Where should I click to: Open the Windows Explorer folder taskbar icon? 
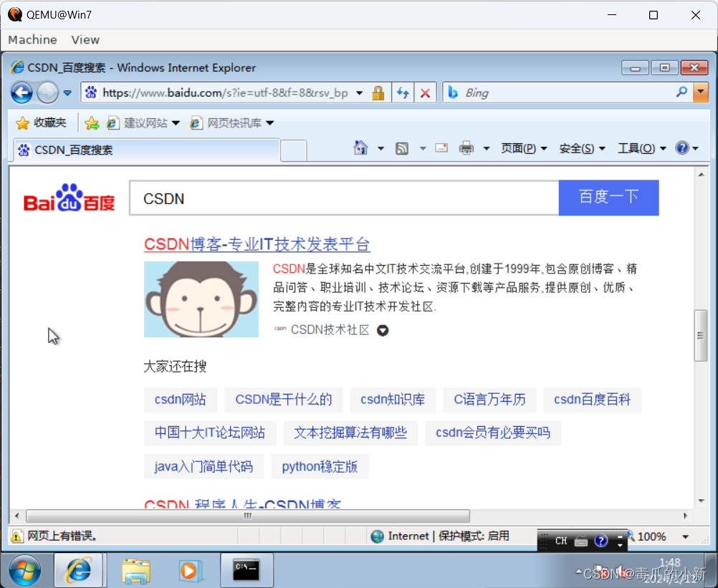(136, 571)
